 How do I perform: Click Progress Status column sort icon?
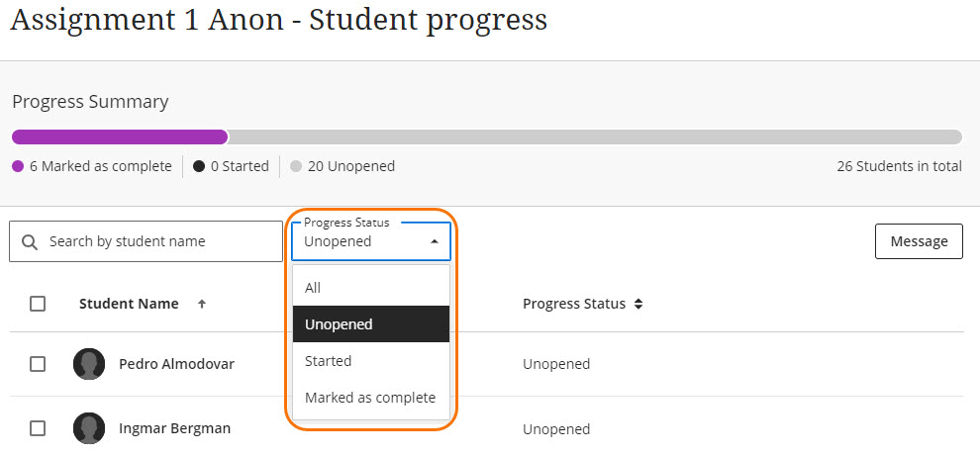pos(638,305)
